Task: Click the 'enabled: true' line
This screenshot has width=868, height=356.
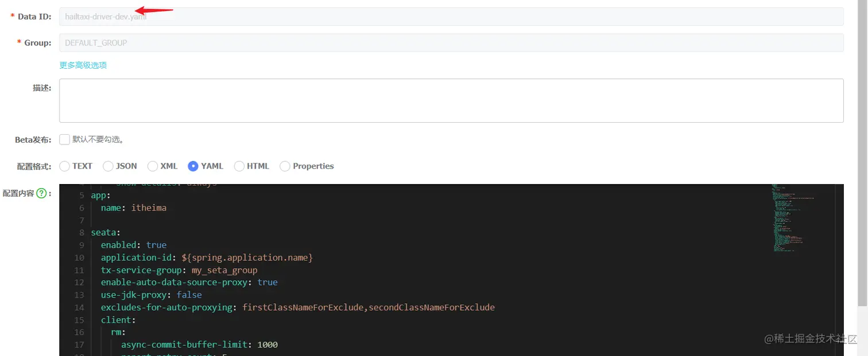Action: [134, 245]
